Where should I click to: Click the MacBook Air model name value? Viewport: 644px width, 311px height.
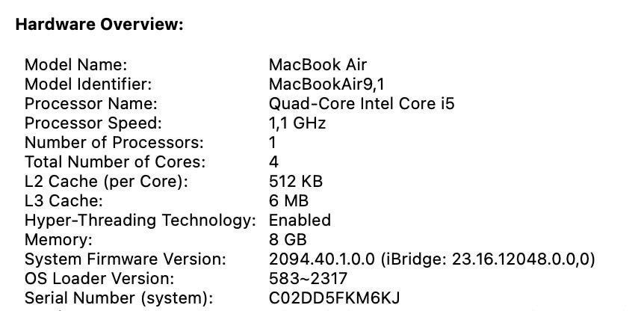click(x=318, y=65)
